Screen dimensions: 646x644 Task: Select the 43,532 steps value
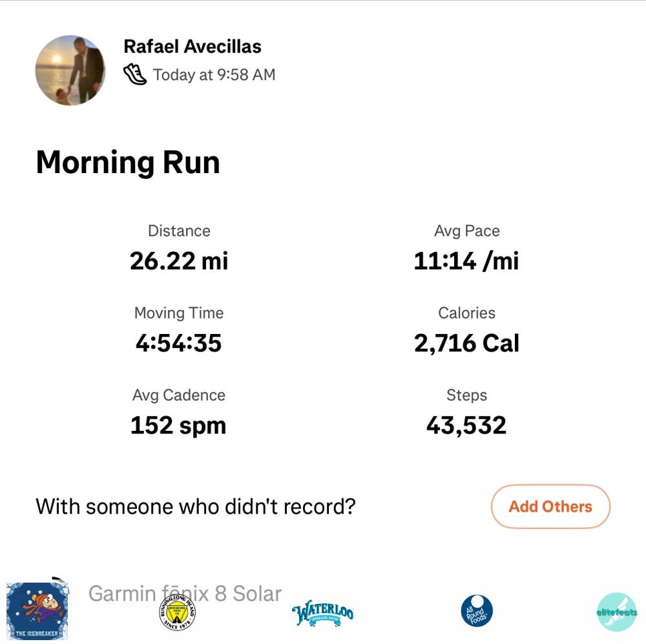466,425
